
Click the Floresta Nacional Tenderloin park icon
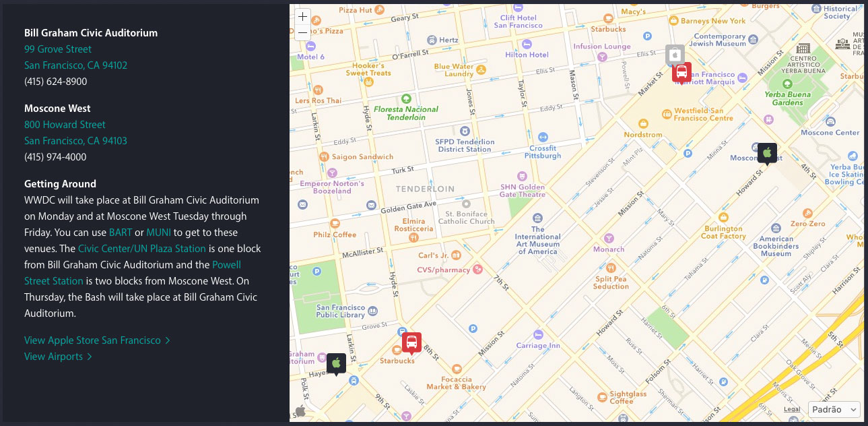click(405, 99)
